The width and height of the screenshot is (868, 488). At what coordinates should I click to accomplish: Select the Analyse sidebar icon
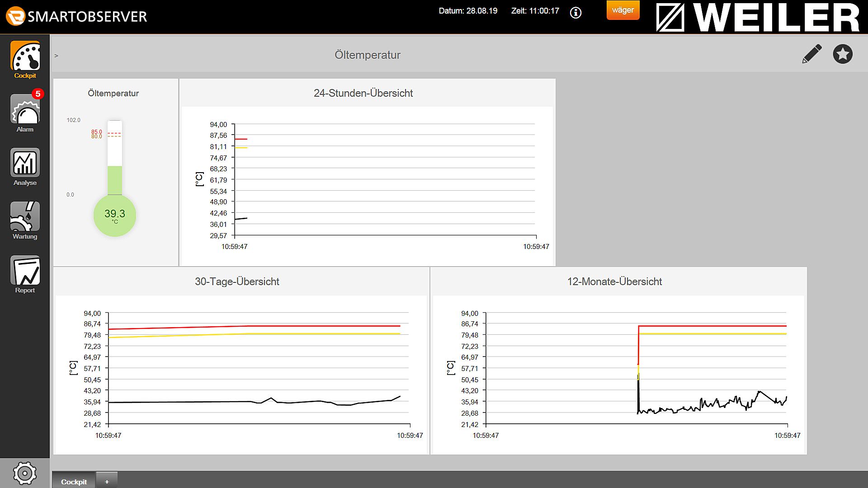click(25, 166)
